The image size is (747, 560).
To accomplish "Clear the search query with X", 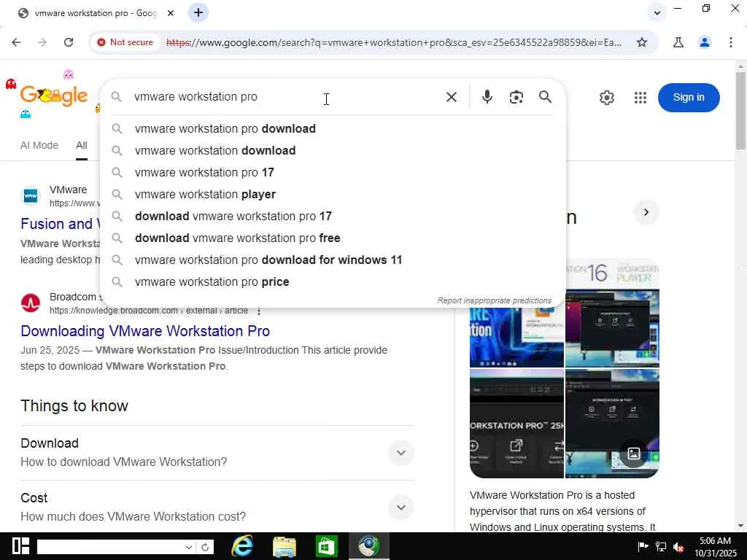I will tap(451, 97).
